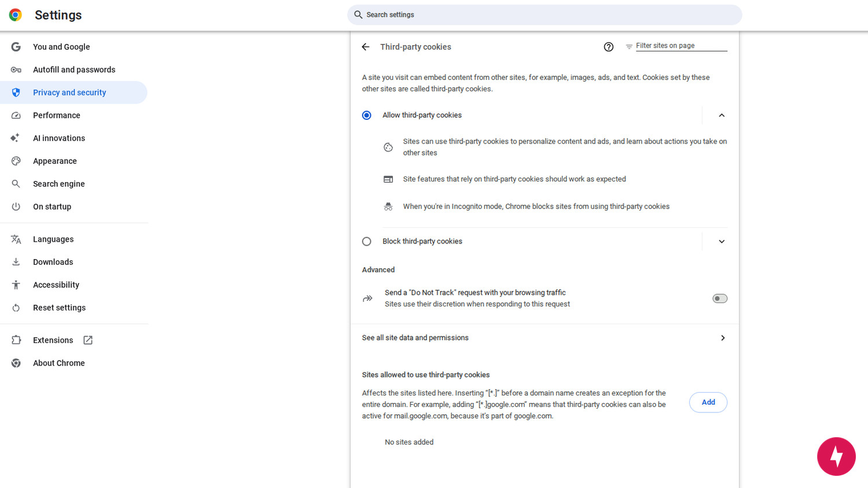Click the sparkle icon for AI innovations
This screenshot has height=488, width=868.
tap(16, 138)
